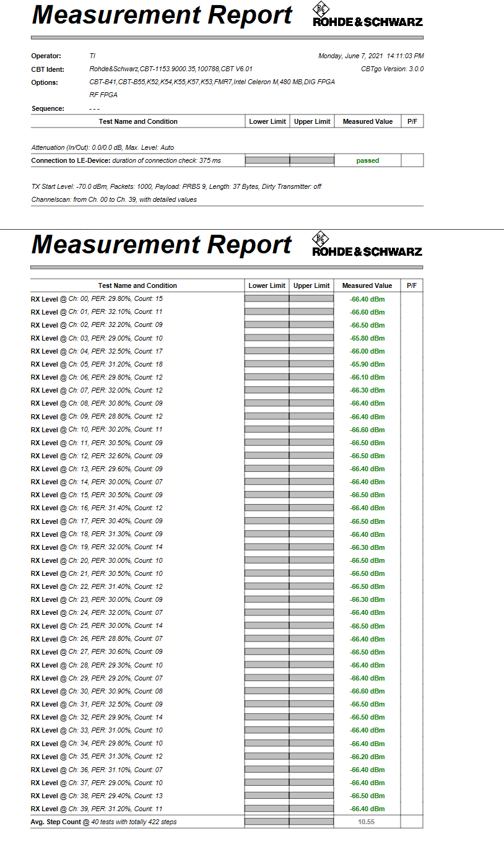Click the green passed status indicator
This screenshot has height=857, width=504.
(x=367, y=160)
